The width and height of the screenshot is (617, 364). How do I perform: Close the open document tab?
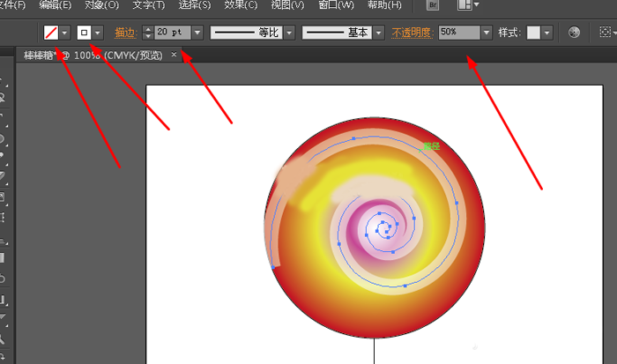(174, 55)
